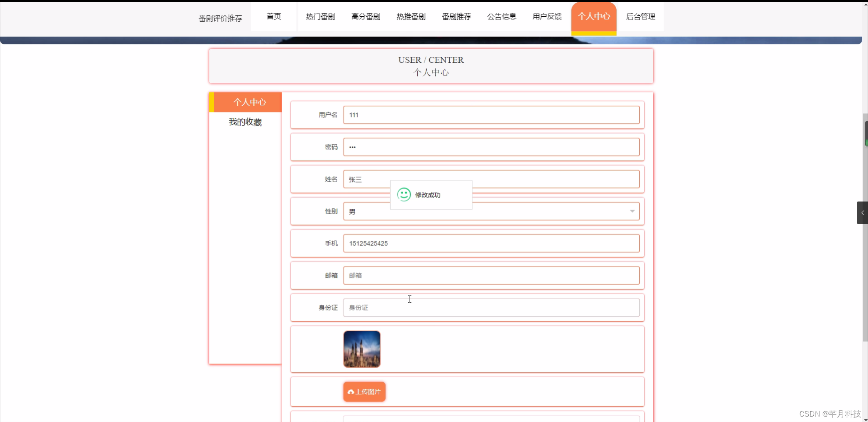Click the 用户名 input containing 111
This screenshot has width=868, height=422.
pos(491,115)
